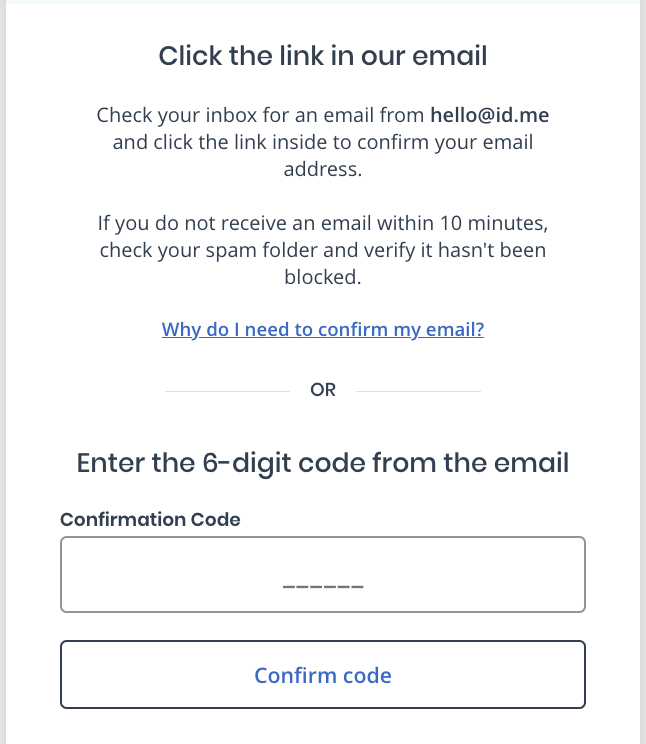The width and height of the screenshot is (646, 744).
Task: Click the 'Enter the 6-digit code' heading
Action: 322,463
